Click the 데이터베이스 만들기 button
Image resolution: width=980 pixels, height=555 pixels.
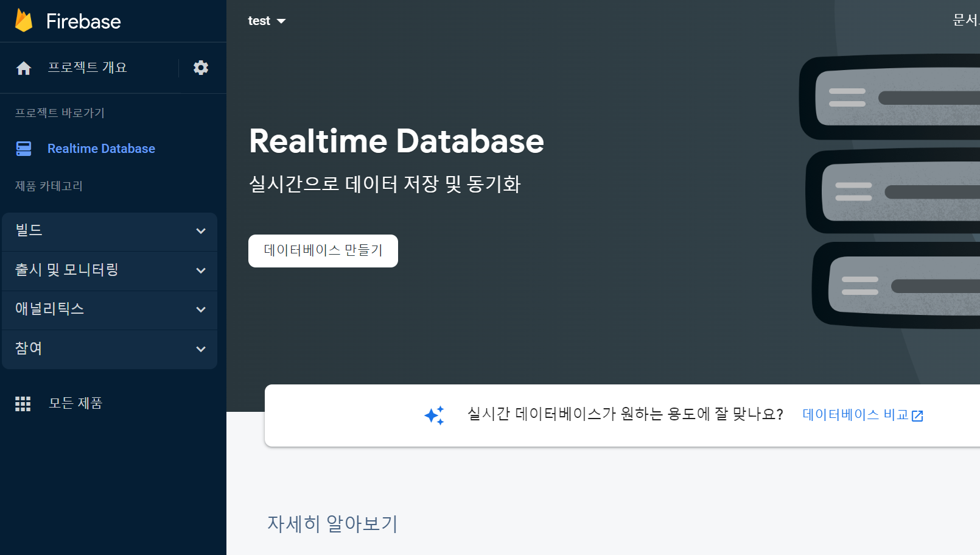point(323,250)
